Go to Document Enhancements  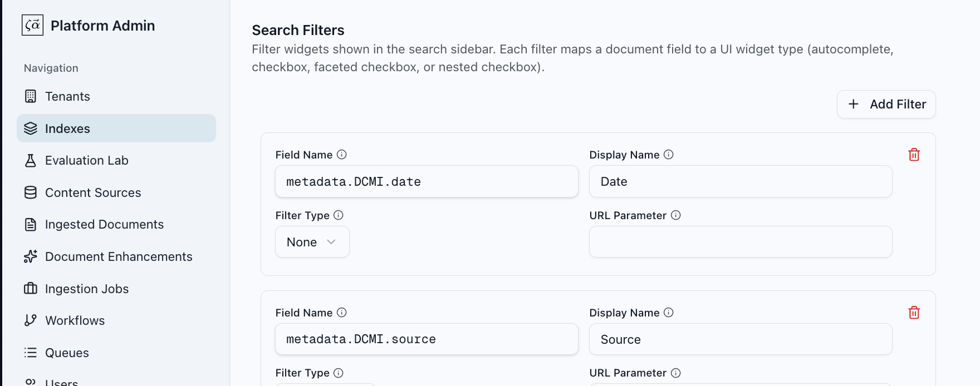[116, 256]
